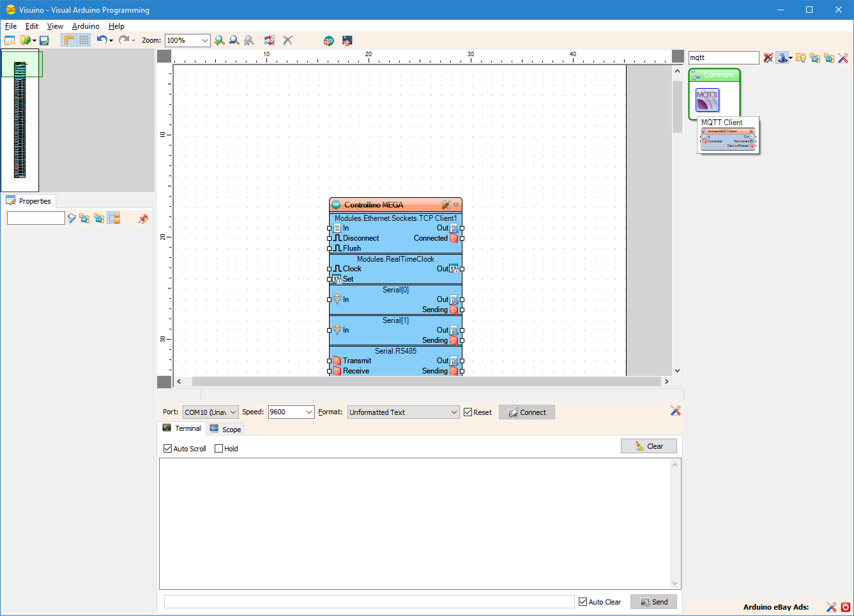Open the Zoom percentage combo box
Image resolution: width=854 pixels, height=616 pixels.
[x=187, y=40]
